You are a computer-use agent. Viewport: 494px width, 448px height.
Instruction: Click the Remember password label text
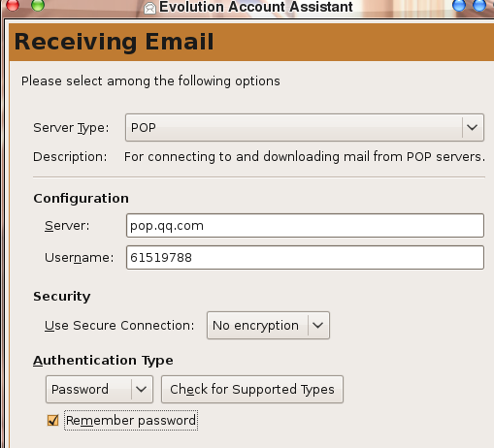click(x=131, y=421)
